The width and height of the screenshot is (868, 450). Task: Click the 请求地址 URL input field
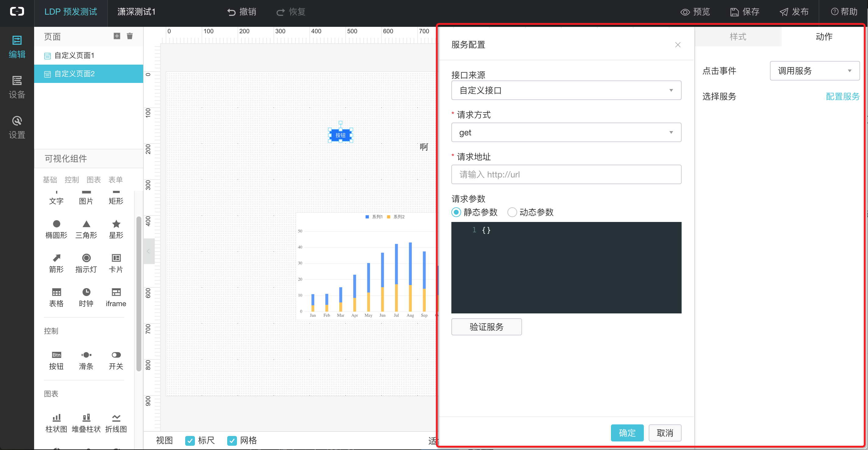click(x=566, y=174)
